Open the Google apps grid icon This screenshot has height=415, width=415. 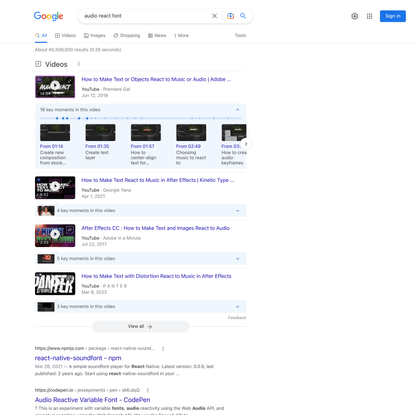pos(369,16)
